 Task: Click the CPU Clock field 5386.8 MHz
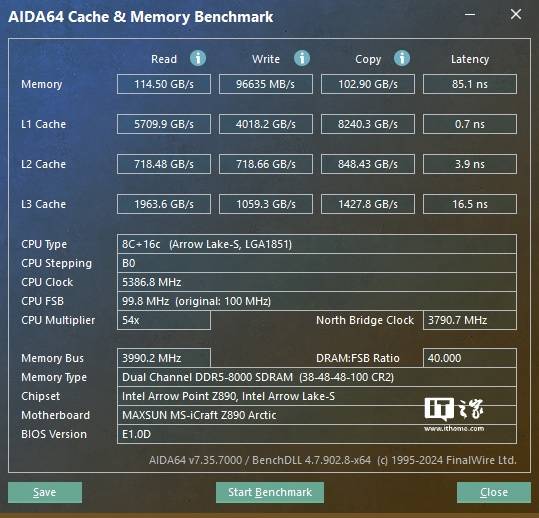pyautogui.click(x=317, y=282)
